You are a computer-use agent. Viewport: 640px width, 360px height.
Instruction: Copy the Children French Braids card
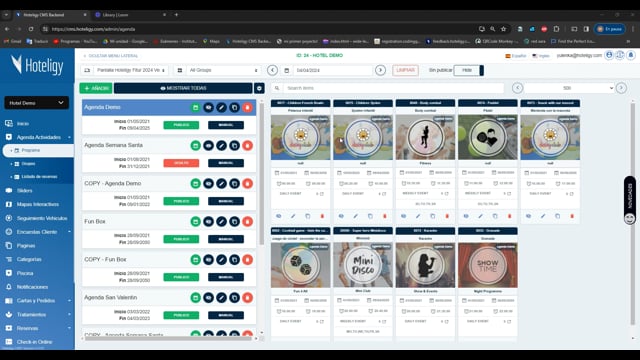[308, 216]
